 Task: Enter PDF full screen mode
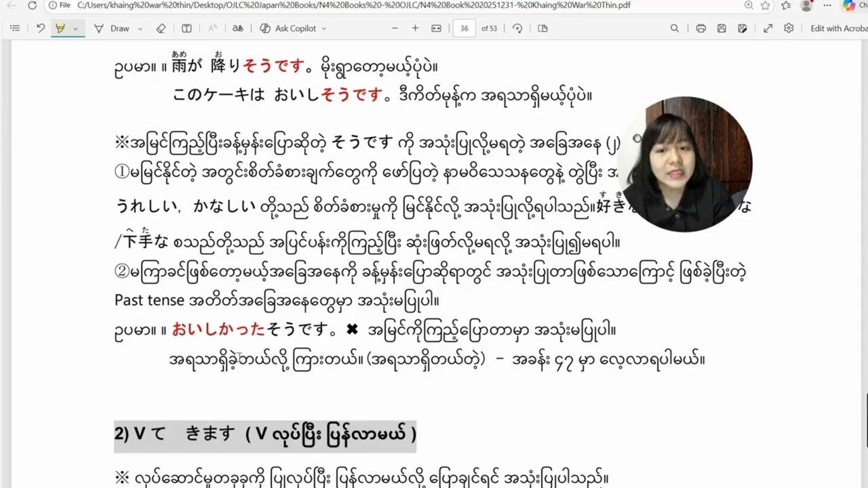coord(768,28)
